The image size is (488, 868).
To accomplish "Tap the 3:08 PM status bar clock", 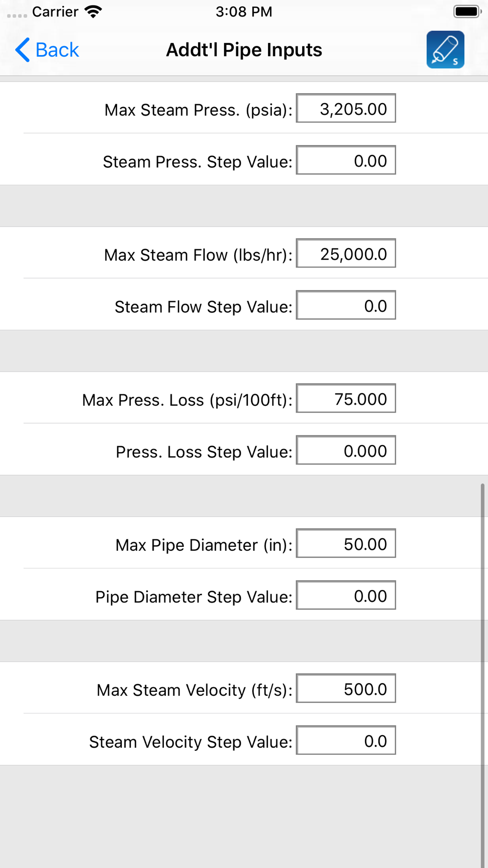I will tap(244, 12).
